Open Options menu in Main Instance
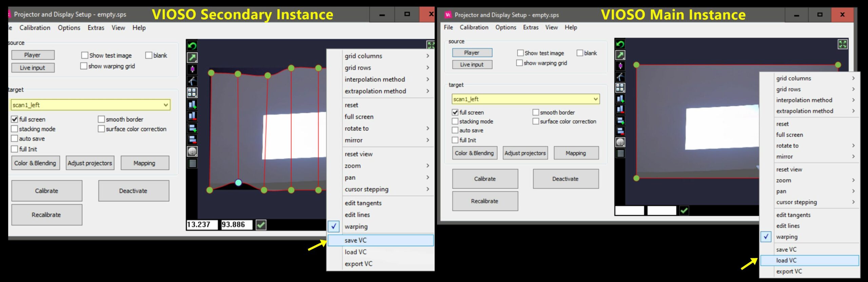Screen dimensions: 868x282 click(x=506, y=27)
